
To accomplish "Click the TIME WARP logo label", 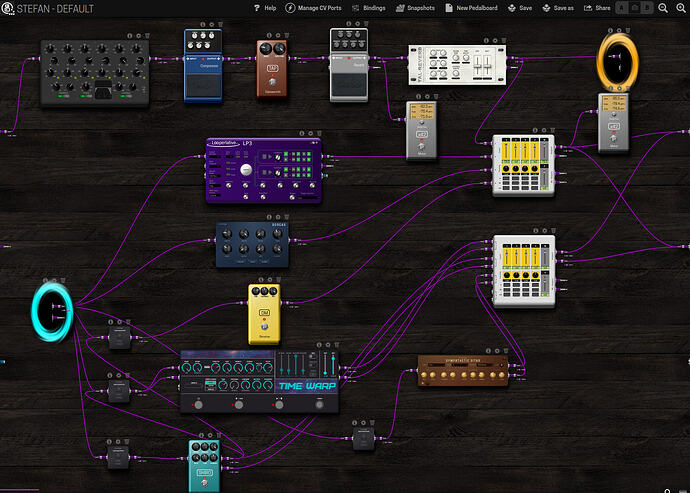I will point(307,386).
